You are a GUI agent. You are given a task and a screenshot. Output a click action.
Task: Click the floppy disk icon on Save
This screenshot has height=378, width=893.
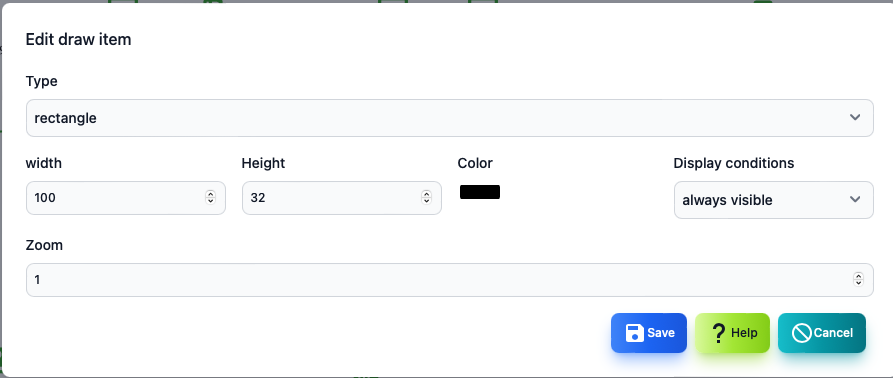pyautogui.click(x=634, y=333)
